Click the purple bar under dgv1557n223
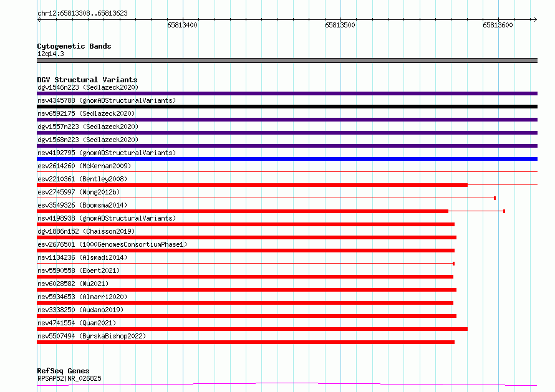 click(287, 133)
